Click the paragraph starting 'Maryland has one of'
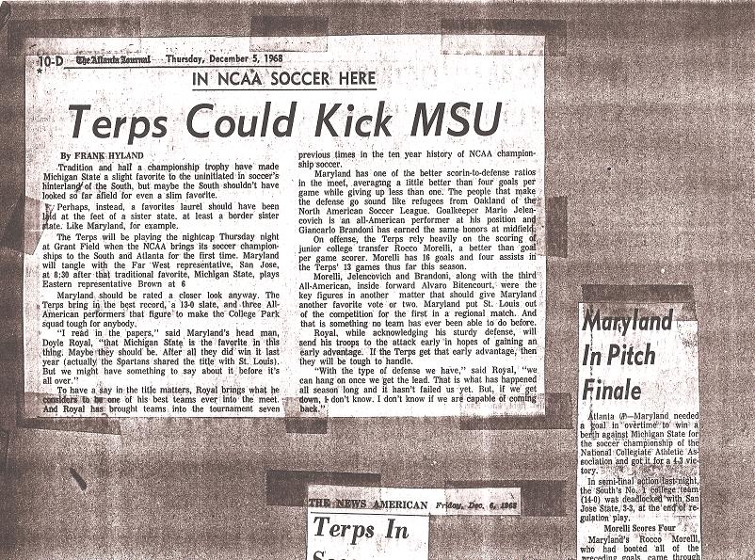Screen dimensions: 755x560 point(417,201)
